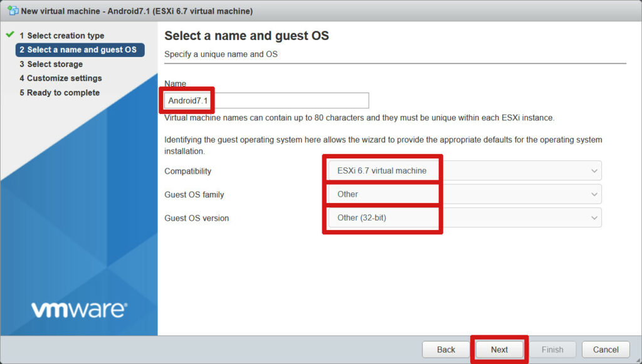Click the Next button

pyautogui.click(x=499, y=350)
